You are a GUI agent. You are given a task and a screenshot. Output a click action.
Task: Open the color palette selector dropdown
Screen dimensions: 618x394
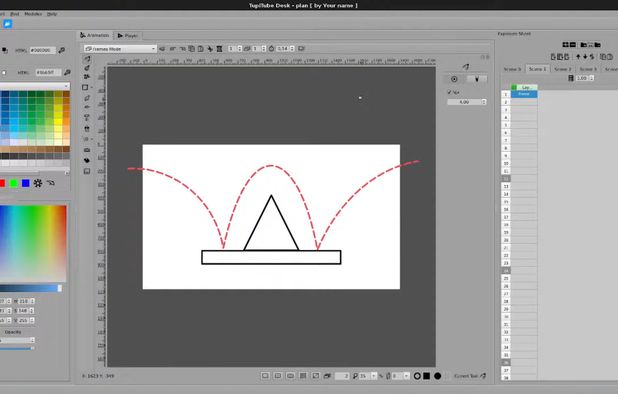pos(35,86)
